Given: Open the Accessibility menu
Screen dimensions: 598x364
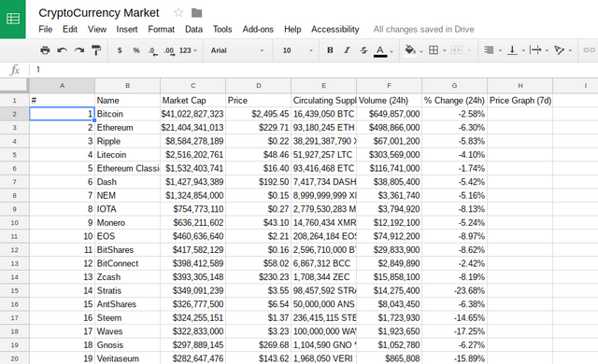Looking at the screenshot, I should (x=335, y=29).
